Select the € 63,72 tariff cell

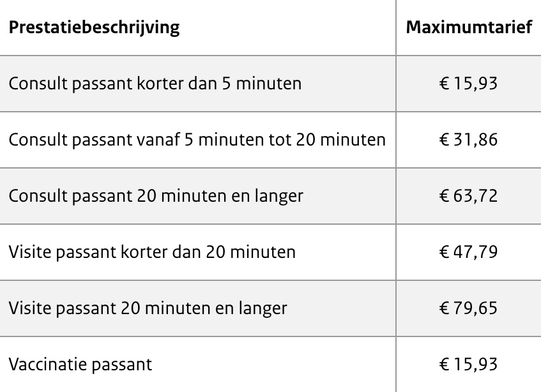tap(468, 195)
